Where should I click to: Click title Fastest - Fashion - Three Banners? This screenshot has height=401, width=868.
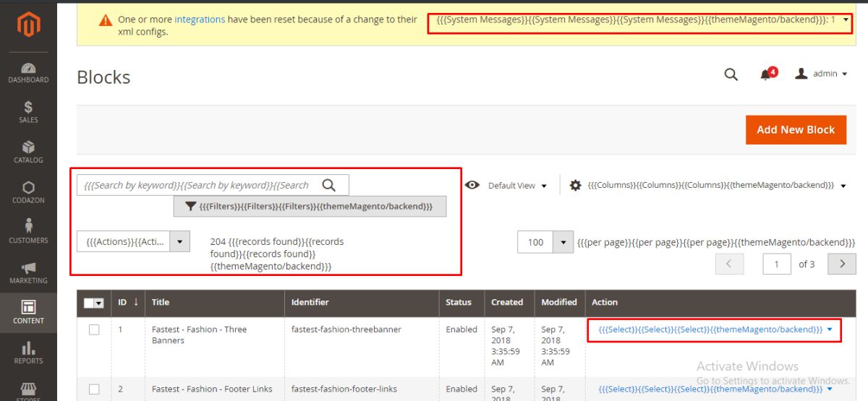click(200, 335)
